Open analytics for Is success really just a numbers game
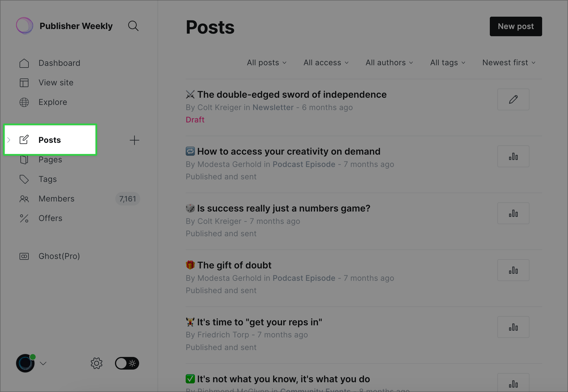Screen dimensions: 568x392 [x=513, y=213]
